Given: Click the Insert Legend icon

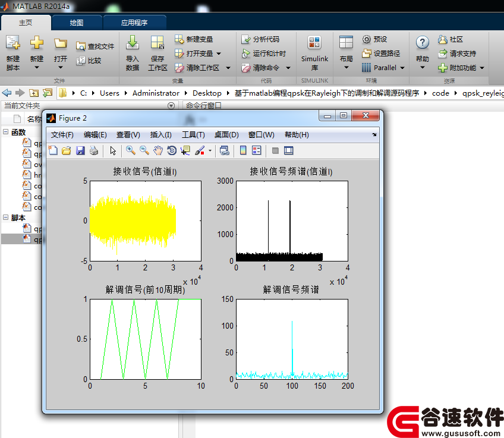Looking at the screenshot, I should [x=257, y=150].
